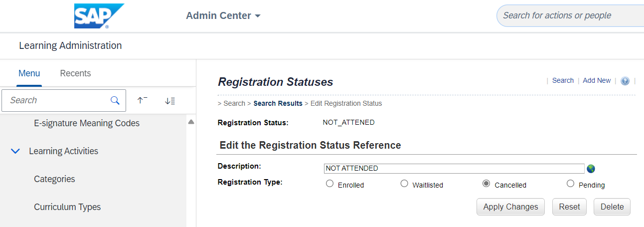Collapse the Learning Activities section
This screenshot has width=644, height=227.
[15, 151]
